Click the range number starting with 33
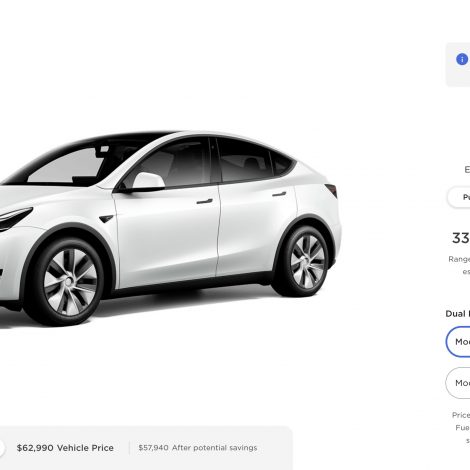 (x=461, y=238)
